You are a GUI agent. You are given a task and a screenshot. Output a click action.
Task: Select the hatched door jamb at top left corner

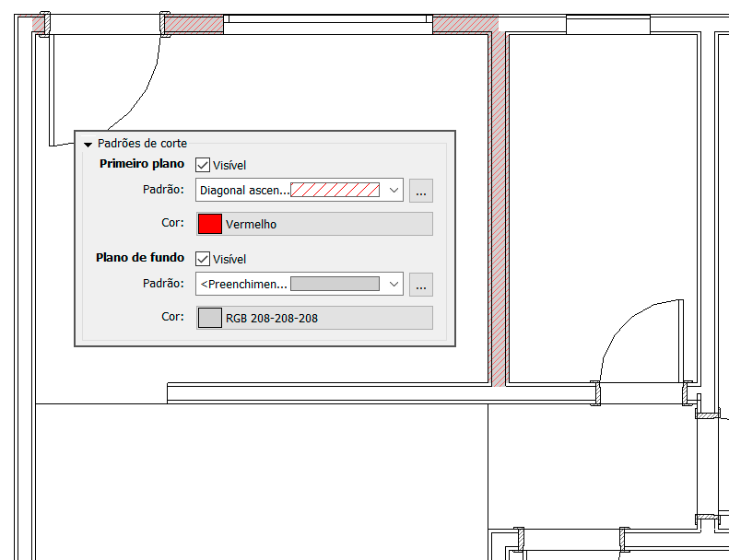41,23
